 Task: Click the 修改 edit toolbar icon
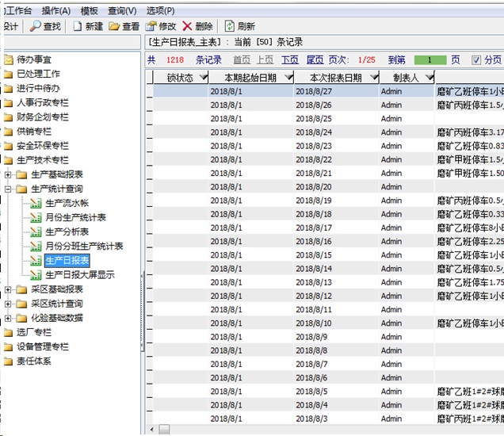tap(152, 26)
